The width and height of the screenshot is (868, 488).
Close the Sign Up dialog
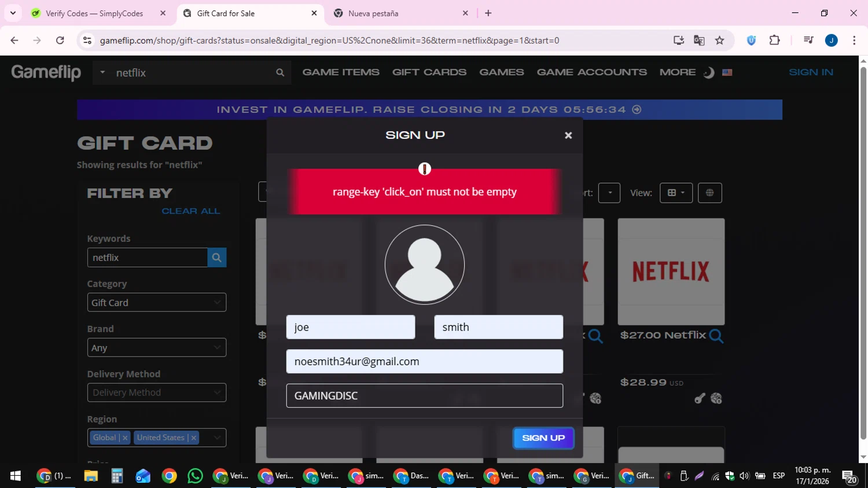pyautogui.click(x=568, y=135)
